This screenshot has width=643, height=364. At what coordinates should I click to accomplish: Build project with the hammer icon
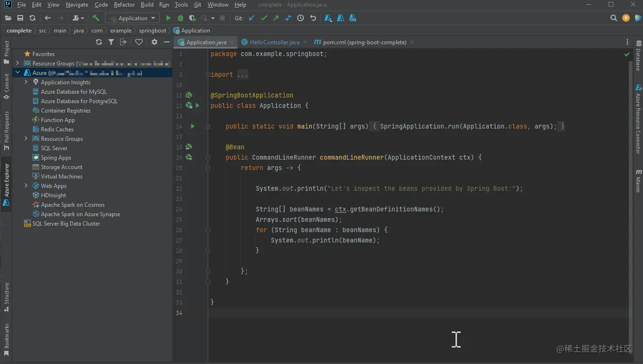96,18
